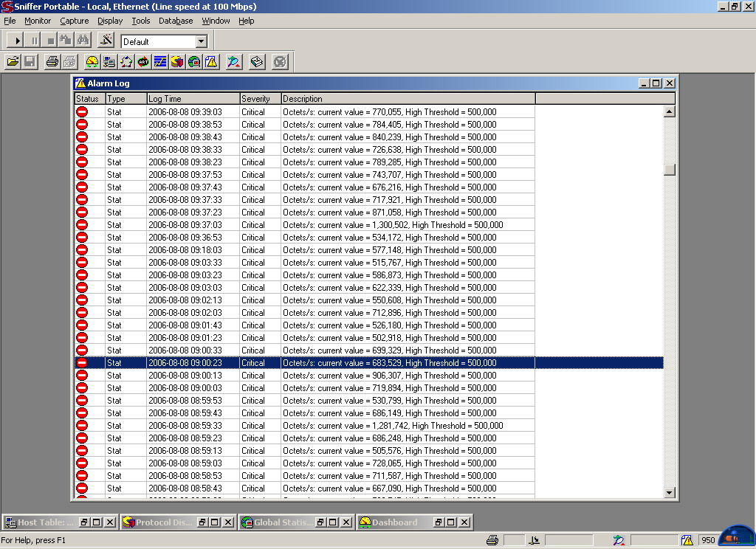The image size is (756, 549).
Task: Click the Alarm Log vertical scrollbar thumb
Action: [670, 169]
